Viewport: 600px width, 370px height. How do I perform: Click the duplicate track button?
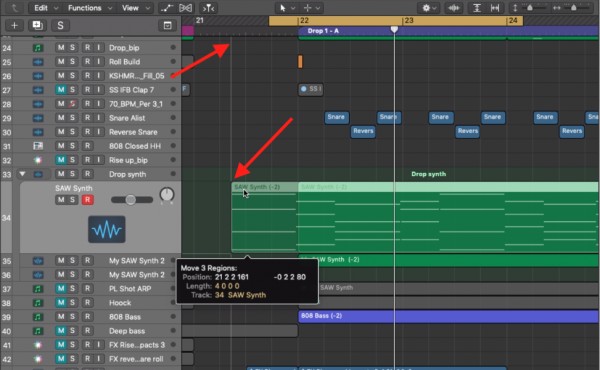(37, 25)
